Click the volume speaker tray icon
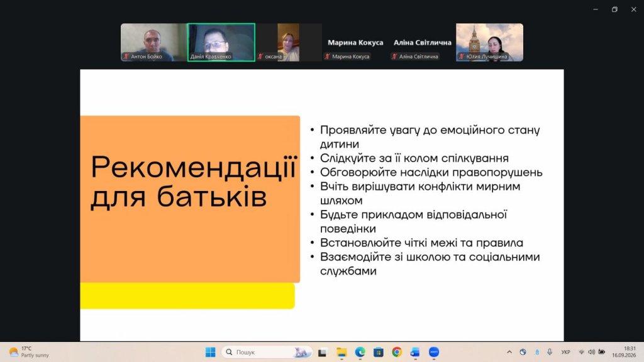The height and width of the screenshot is (362, 644). [x=591, y=352]
